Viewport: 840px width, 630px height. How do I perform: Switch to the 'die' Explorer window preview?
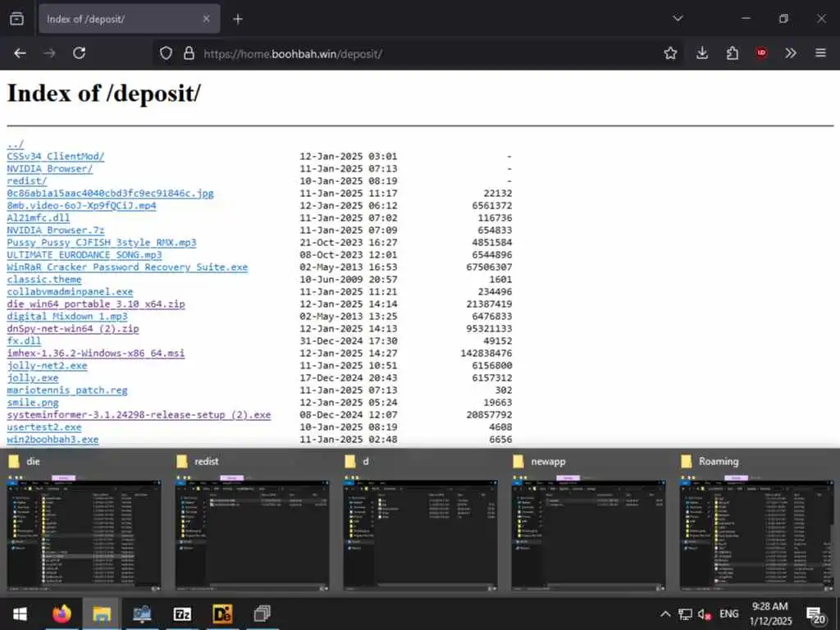point(84,523)
